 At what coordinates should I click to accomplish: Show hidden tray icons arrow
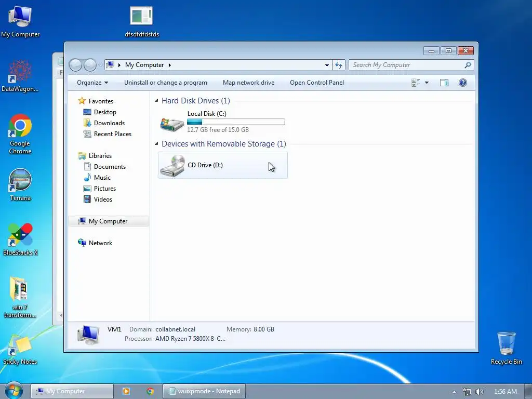pos(454,392)
